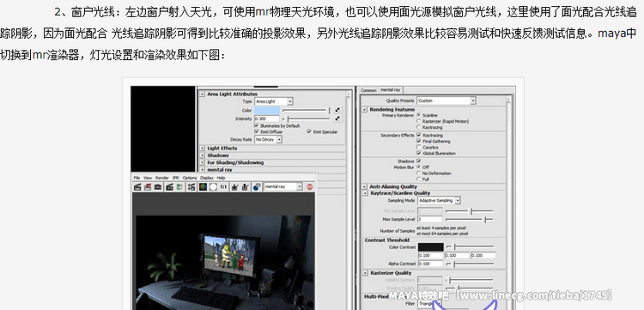The image size is (644, 310).
Task: Select Raytracing primary renderer radio button
Action: tap(419, 127)
